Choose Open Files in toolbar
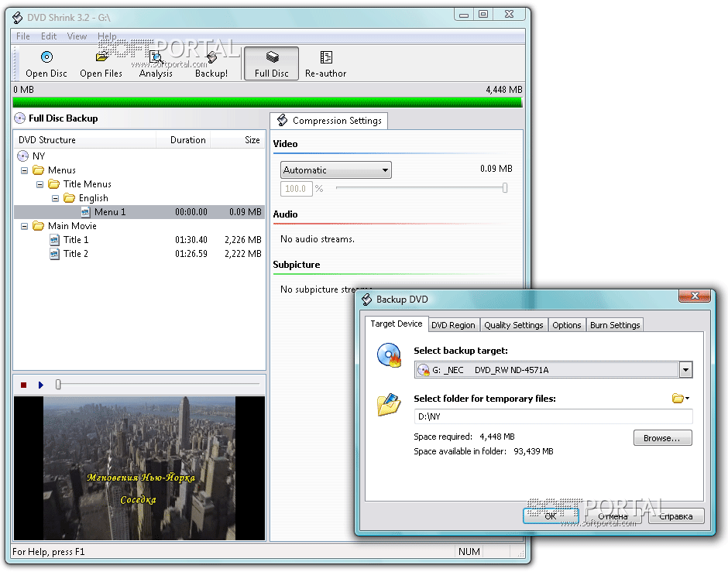Screen dimensions: 728x572 pyautogui.click(x=101, y=64)
